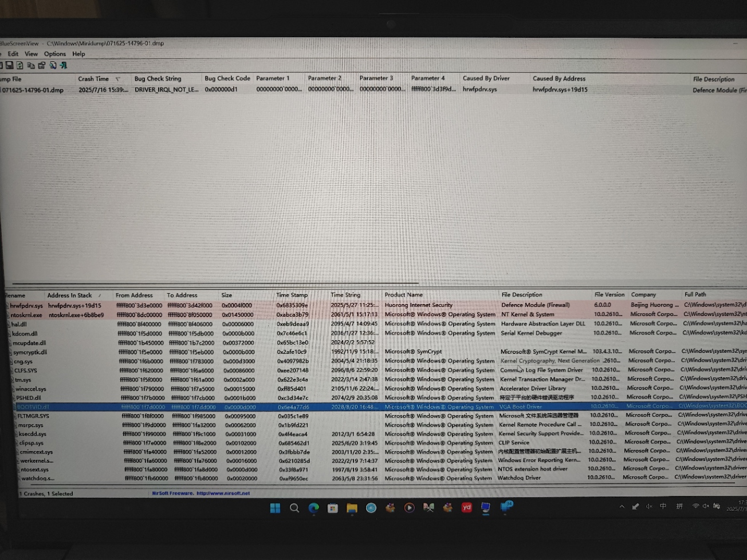Open the Help menu
This screenshot has height=560, width=747.
pos(78,54)
